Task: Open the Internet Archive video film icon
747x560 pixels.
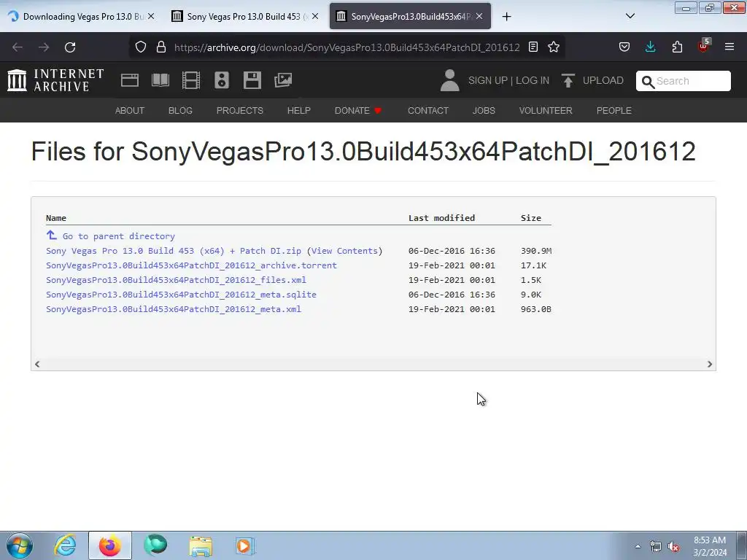Action: (191, 80)
